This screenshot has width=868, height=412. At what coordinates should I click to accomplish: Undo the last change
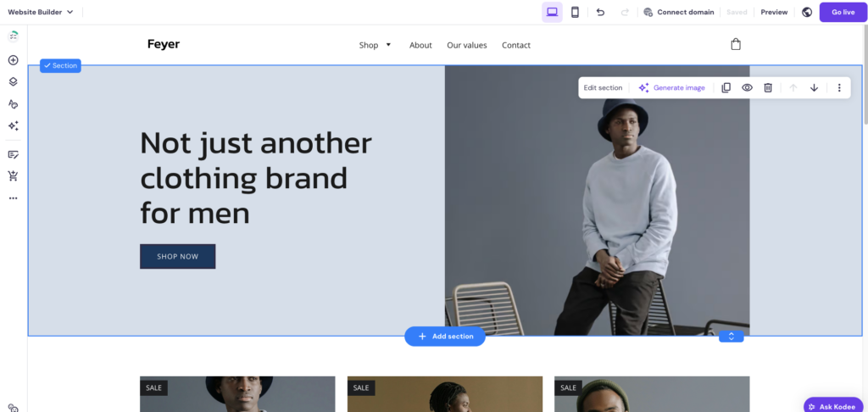(x=601, y=12)
